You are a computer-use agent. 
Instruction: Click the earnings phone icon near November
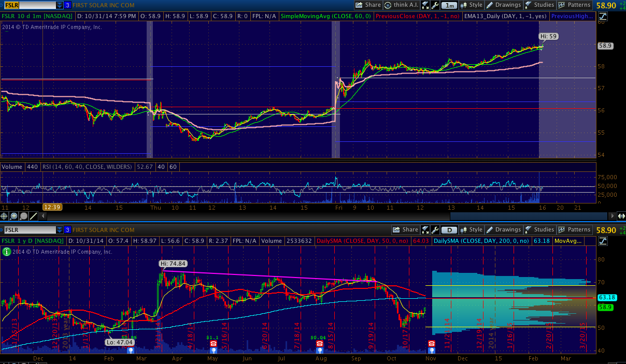[431, 344]
